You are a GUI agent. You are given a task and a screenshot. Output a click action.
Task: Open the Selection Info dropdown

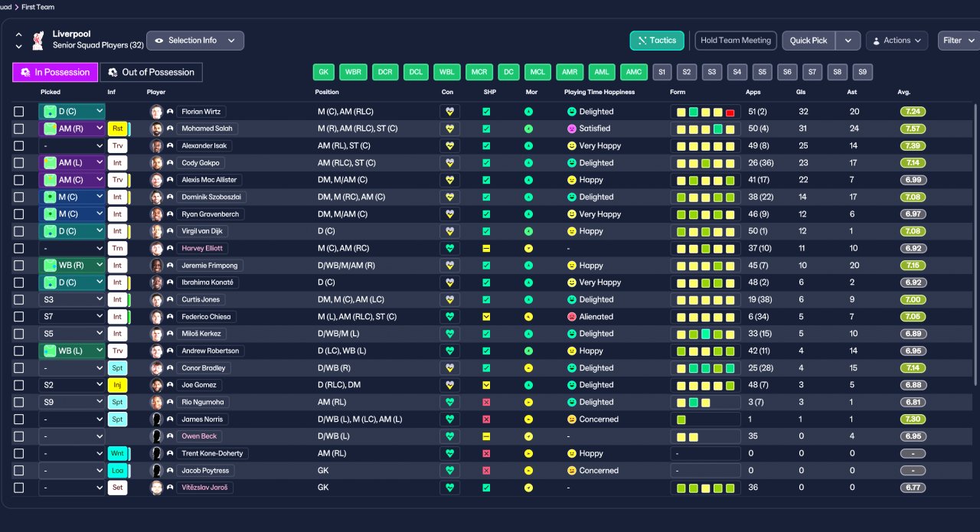click(x=195, y=41)
